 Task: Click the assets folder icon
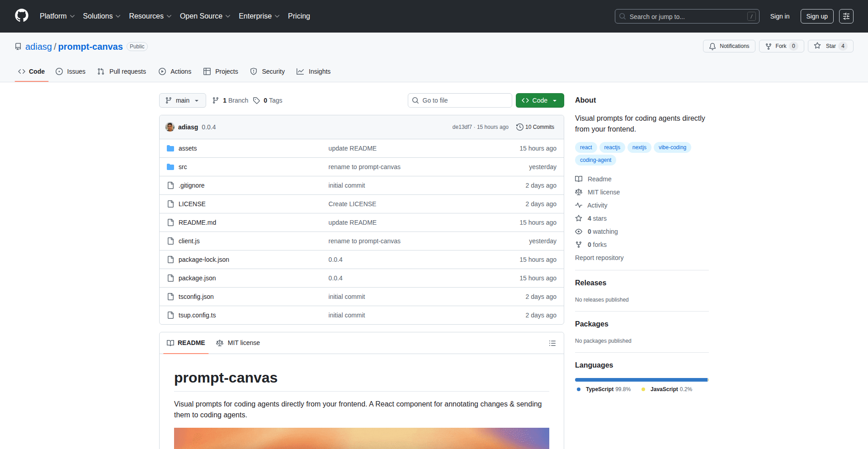tap(170, 148)
